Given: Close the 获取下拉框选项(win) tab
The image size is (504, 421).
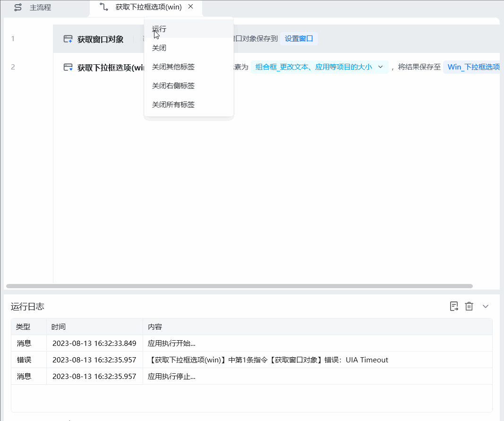Looking at the screenshot, I should [x=191, y=7].
